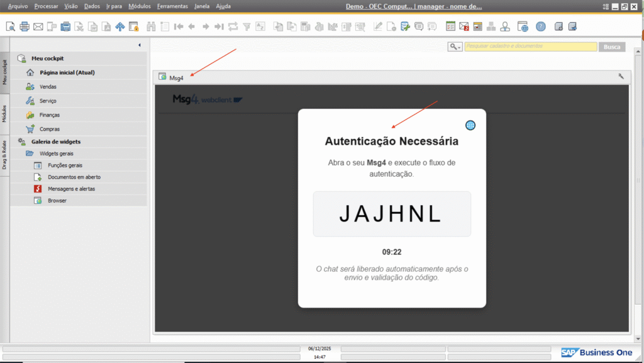
Task: Click the globe icon in authentication dialog
Action: coord(470,125)
